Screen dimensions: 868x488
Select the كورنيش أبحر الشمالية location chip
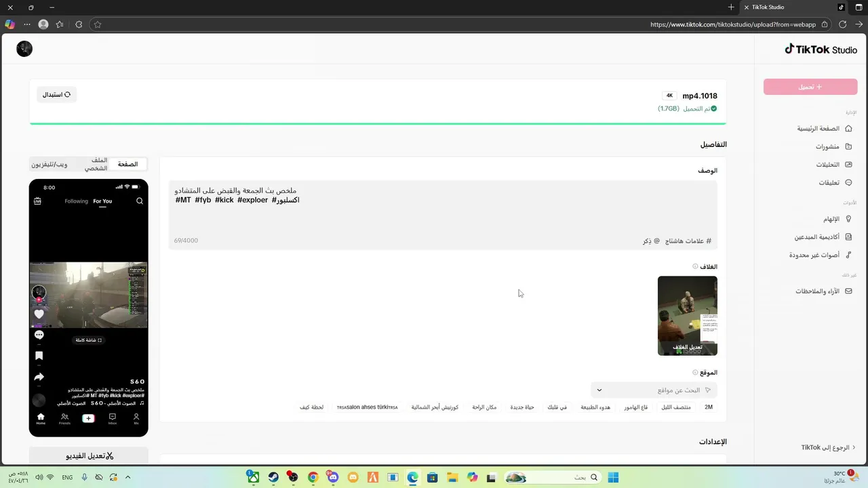(435, 407)
